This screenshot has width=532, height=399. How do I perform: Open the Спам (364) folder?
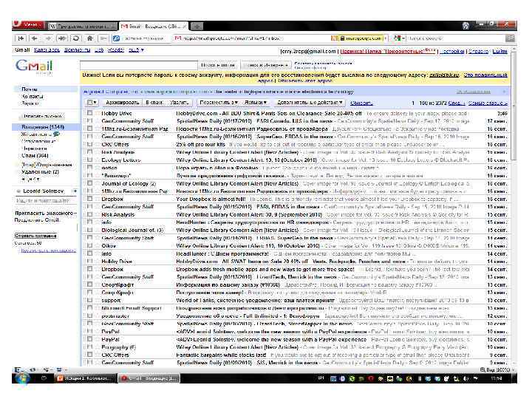pyautogui.click(x=35, y=155)
